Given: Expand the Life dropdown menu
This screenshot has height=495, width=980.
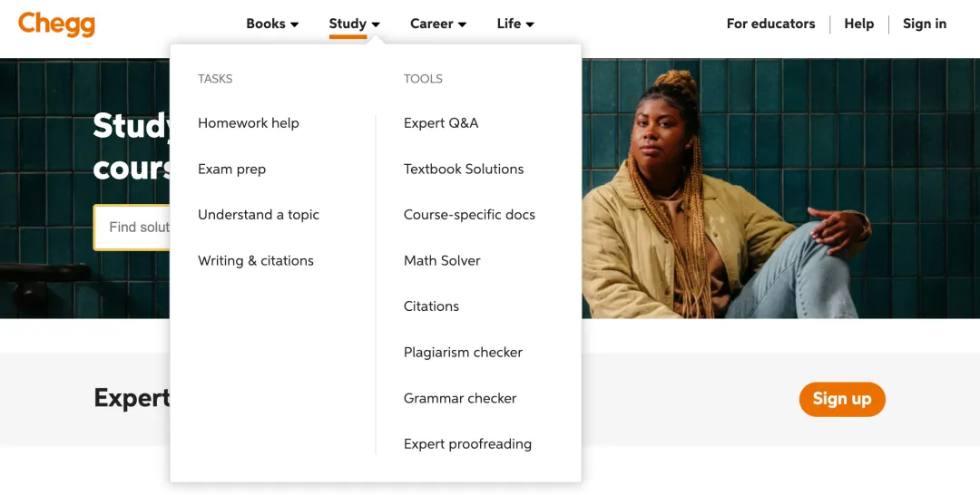Looking at the screenshot, I should point(514,24).
